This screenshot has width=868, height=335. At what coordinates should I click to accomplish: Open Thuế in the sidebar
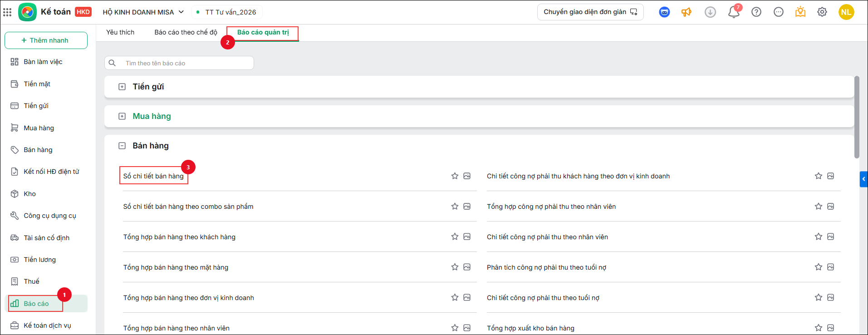point(46,281)
